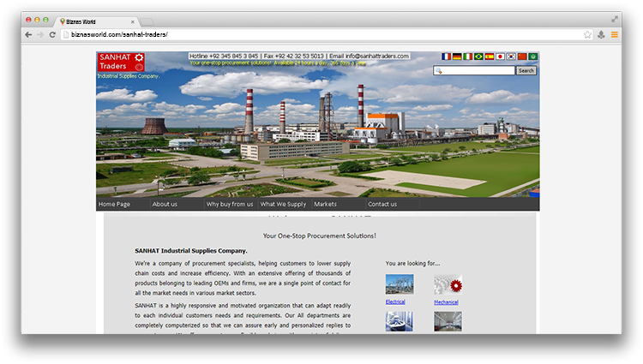Image resolution: width=643 pixels, height=364 pixels.
Task: Go back using browser back arrow
Action: pos(28,34)
